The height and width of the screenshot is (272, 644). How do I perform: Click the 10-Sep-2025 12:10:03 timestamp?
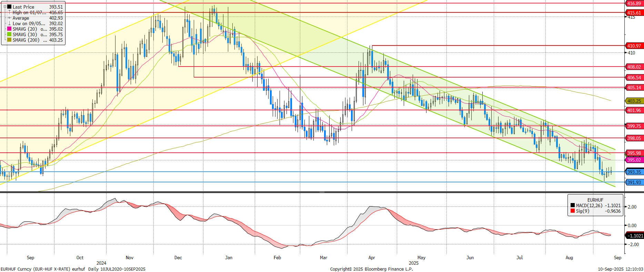[621, 269]
